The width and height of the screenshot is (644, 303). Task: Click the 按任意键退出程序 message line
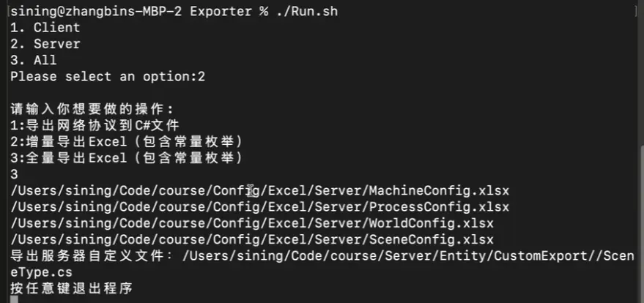click(x=72, y=288)
